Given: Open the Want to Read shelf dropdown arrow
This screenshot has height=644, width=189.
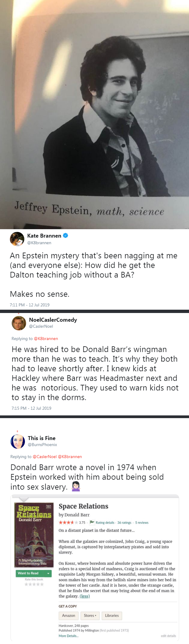Looking at the screenshot, I should (x=49, y=573).
